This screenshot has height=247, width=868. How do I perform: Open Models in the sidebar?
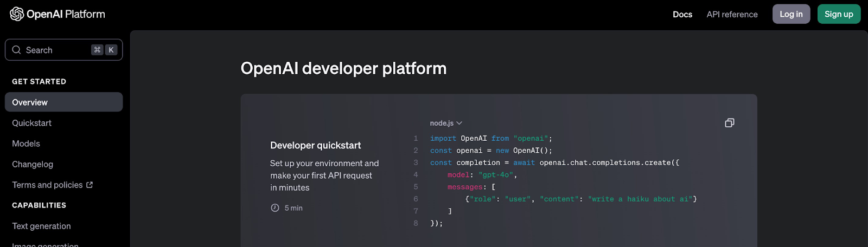[26, 144]
